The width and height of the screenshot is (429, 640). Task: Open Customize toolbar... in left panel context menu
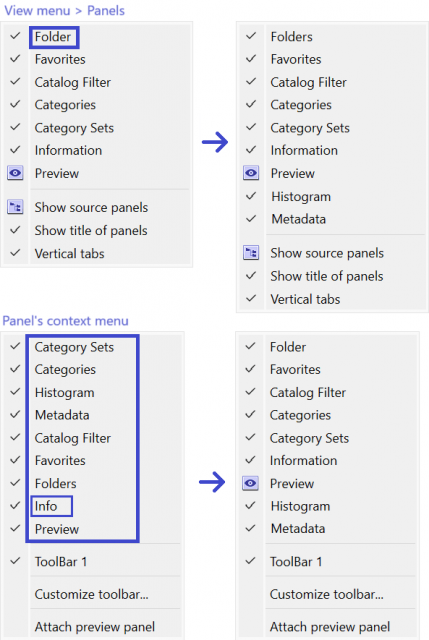91,594
